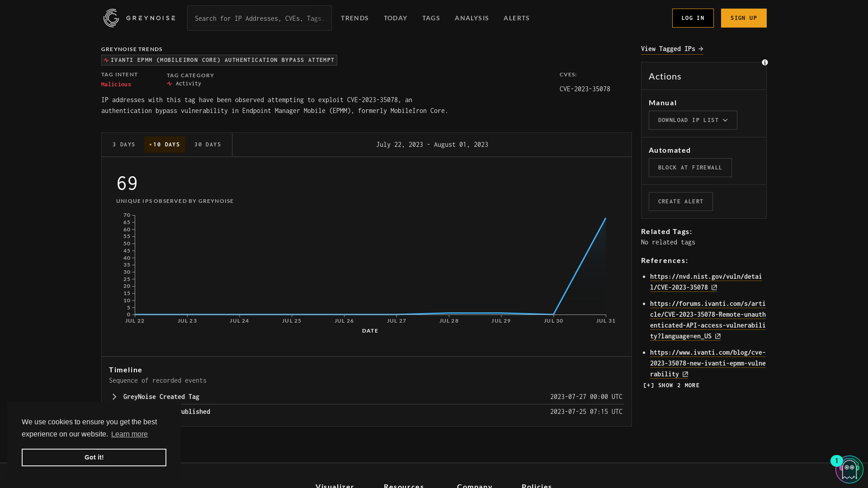The height and width of the screenshot is (488, 868).
Task: Open the Learn more cookie link
Action: pyautogui.click(x=129, y=434)
